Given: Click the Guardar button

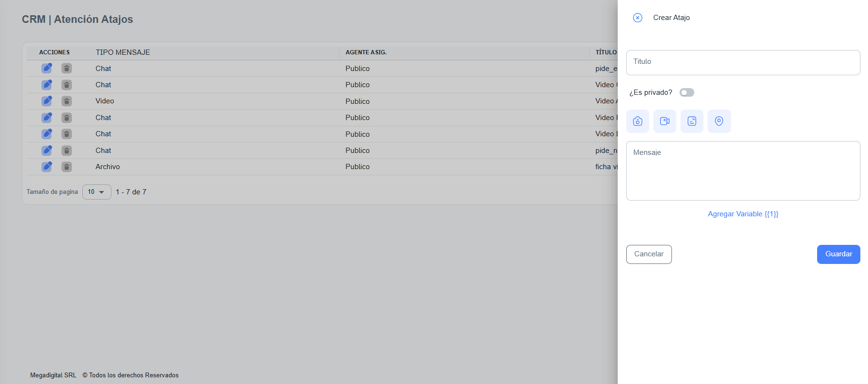Looking at the screenshot, I should tap(838, 254).
